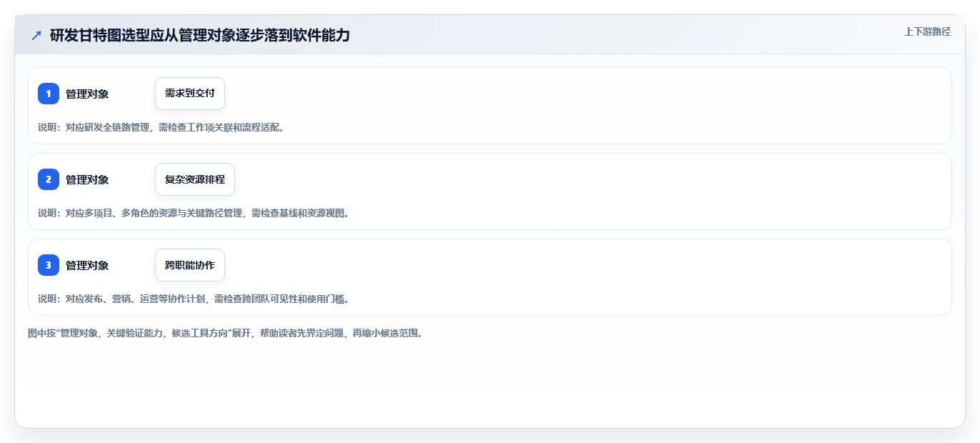Screen dimensions: 980x443
Task: Click the heading 研发甘特图选型应从管理对象逐步落到软件能力
Action: point(200,35)
